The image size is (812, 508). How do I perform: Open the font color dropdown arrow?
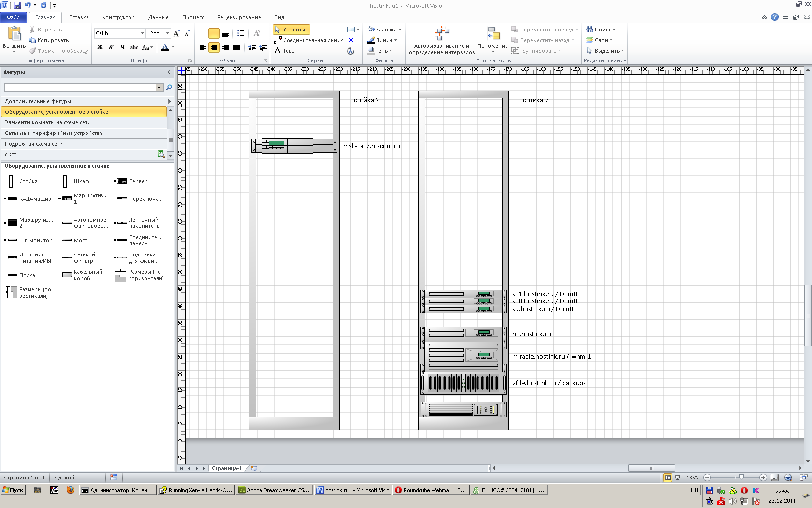click(x=173, y=47)
